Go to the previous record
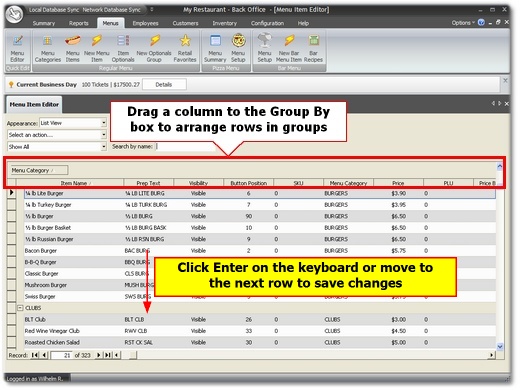 pyautogui.click(x=44, y=355)
